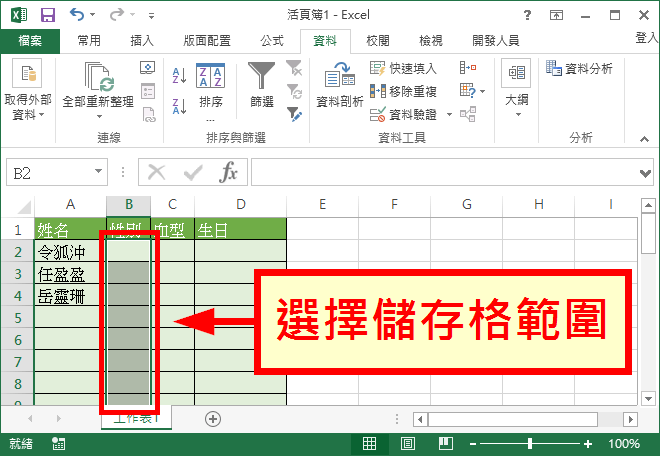This screenshot has height=456, width=660.
Task: Open the 排序 custom sort dialog
Action: [211, 91]
